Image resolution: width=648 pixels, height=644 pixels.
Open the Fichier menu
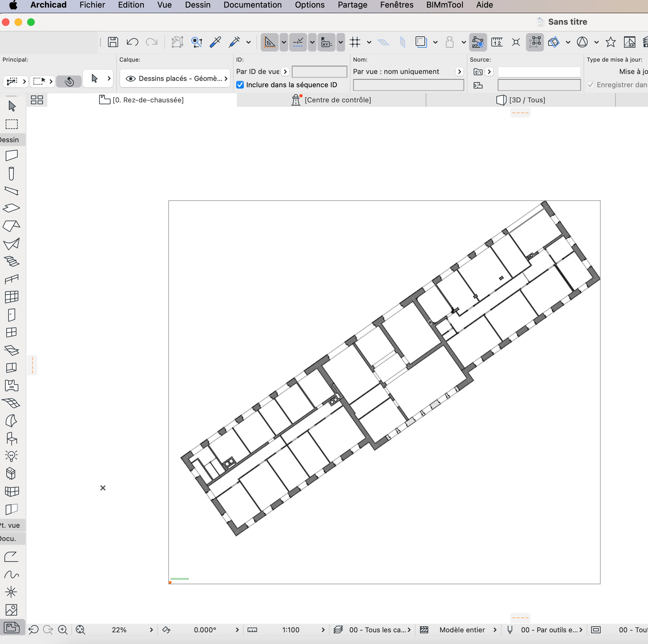[x=92, y=5]
